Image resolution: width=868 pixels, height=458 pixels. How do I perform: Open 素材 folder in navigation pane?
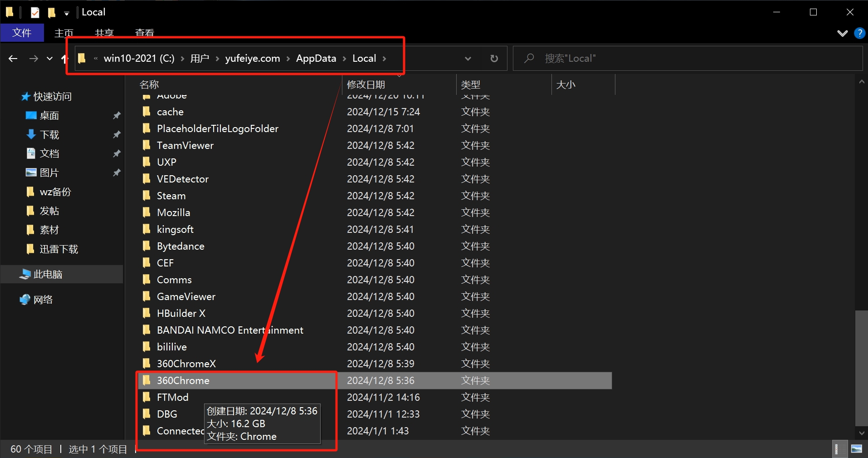(x=49, y=230)
